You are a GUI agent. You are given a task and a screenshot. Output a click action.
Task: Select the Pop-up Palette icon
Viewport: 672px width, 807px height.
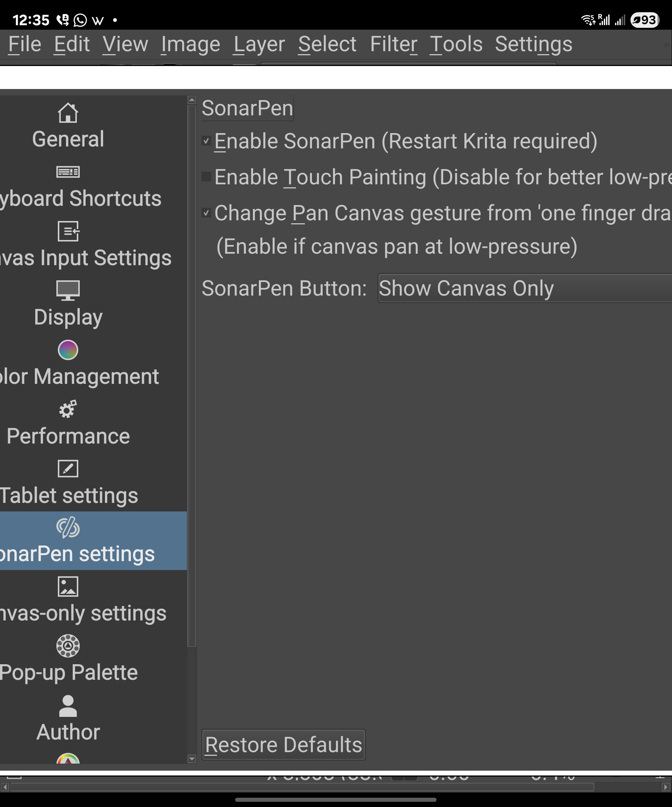click(x=68, y=646)
